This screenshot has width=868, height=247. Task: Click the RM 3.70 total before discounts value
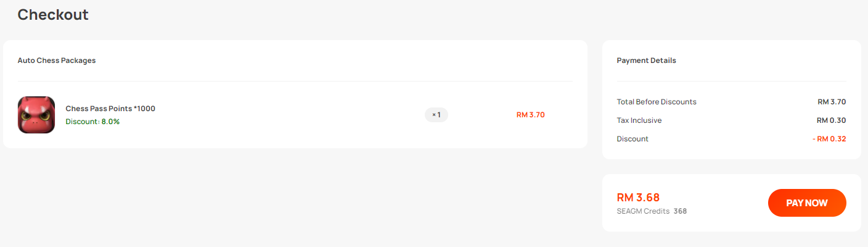(832, 102)
